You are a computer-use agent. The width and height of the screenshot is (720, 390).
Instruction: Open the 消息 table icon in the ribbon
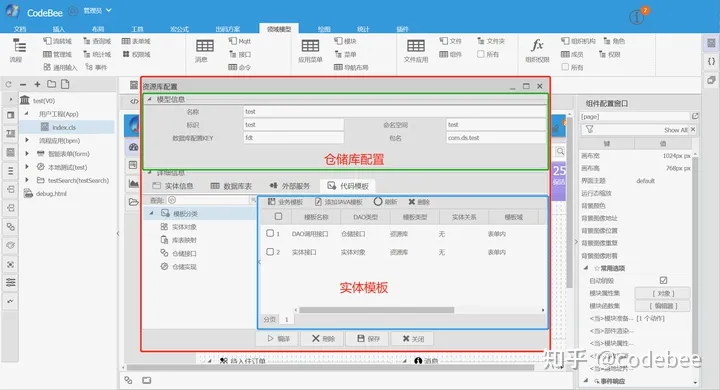205,46
